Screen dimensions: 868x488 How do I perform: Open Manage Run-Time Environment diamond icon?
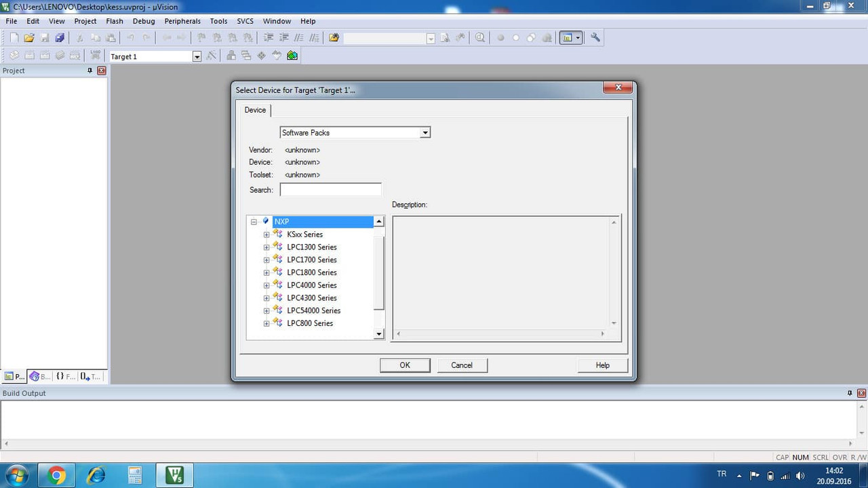click(x=261, y=56)
